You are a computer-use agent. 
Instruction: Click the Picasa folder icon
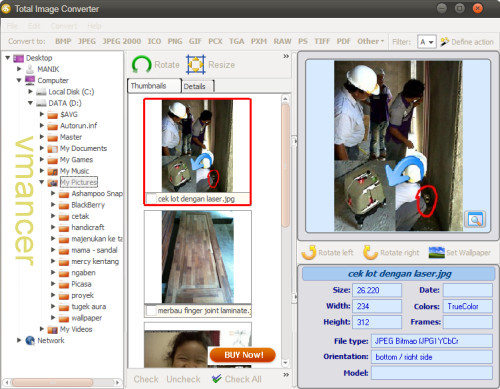(x=64, y=284)
